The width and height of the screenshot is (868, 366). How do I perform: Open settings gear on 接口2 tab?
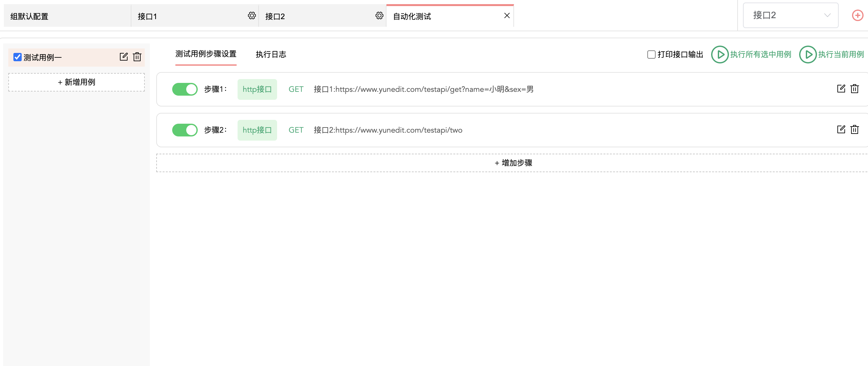379,16
